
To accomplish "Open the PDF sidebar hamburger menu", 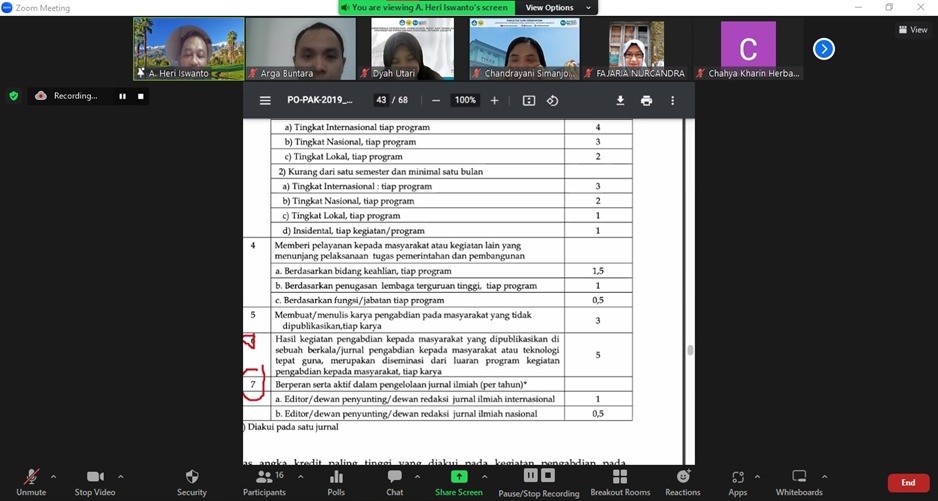I will pyautogui.click(x=265, y=100).
